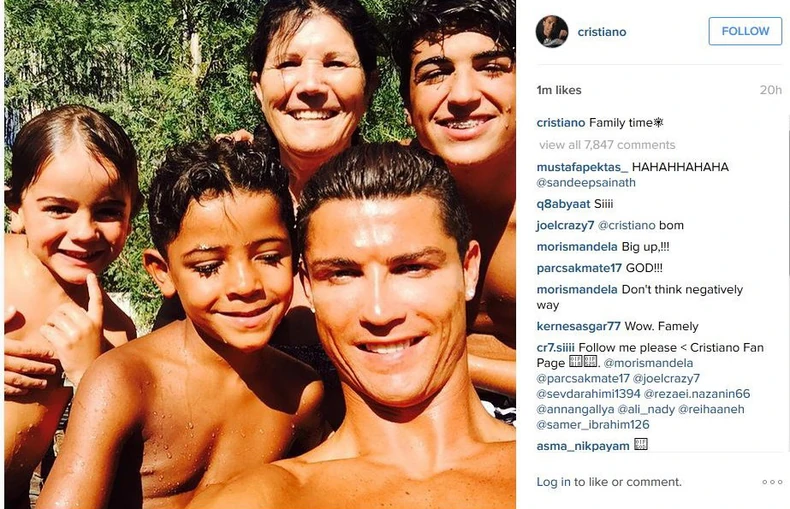Click kernesasgar77 username link

point(578,326)
